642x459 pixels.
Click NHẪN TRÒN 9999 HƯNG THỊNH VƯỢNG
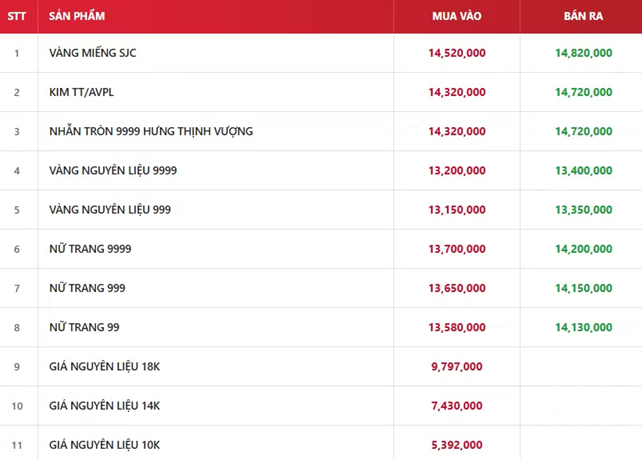point(151,131)
